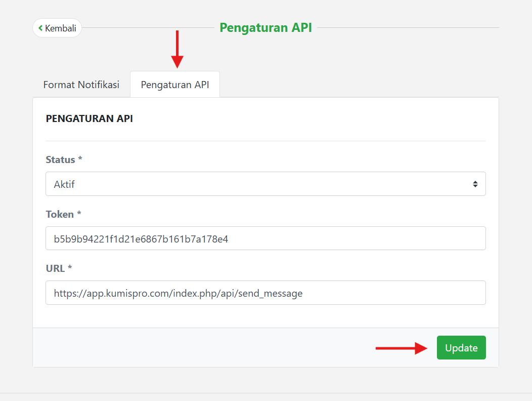Click into the URL input field
This screenshot has height=401, width=532.
[x=265, y=293]
